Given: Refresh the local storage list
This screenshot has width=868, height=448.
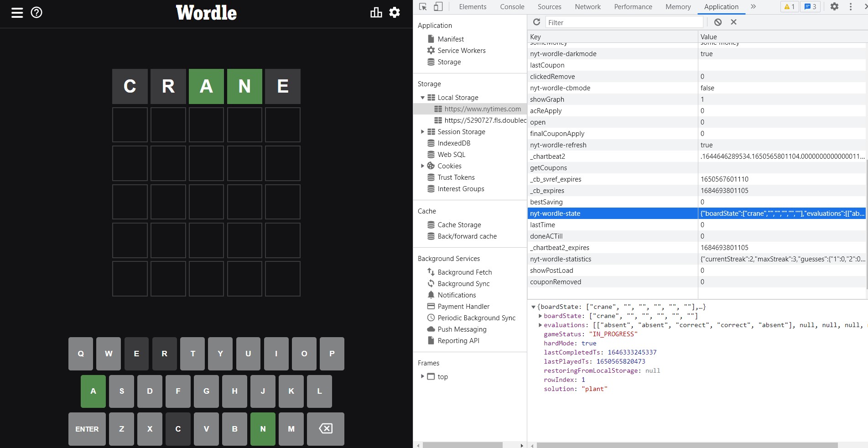Looking at the screenshot, I should (x=536, y=22).
